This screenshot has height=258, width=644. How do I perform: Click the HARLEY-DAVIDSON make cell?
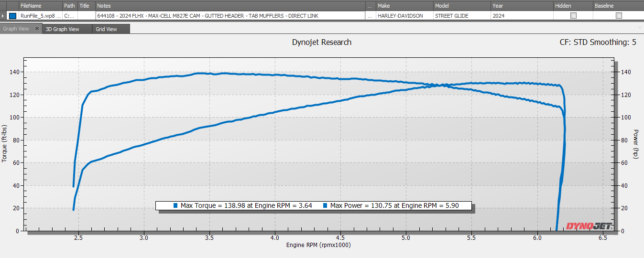point(404,16)
